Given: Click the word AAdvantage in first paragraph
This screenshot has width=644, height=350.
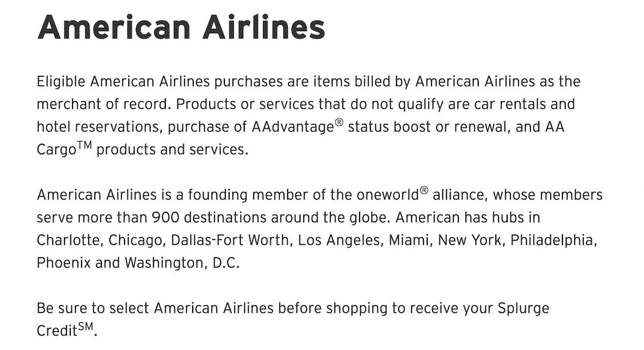Looking at the screenshot, I should (x=292, y=127).
